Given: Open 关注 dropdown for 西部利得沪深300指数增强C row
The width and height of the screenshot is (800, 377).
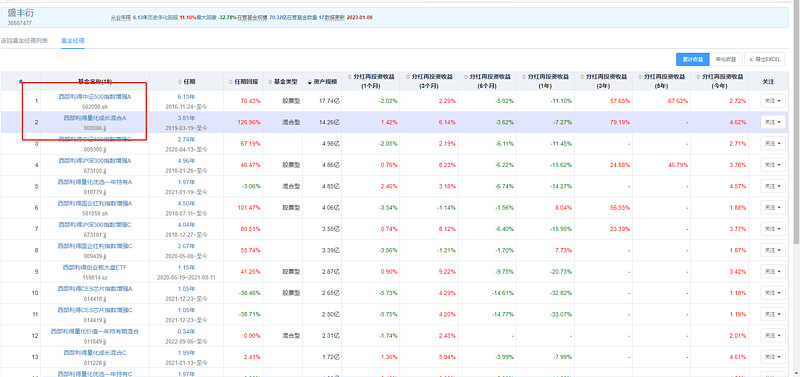Looking at the screenshot, I should 773,229.
